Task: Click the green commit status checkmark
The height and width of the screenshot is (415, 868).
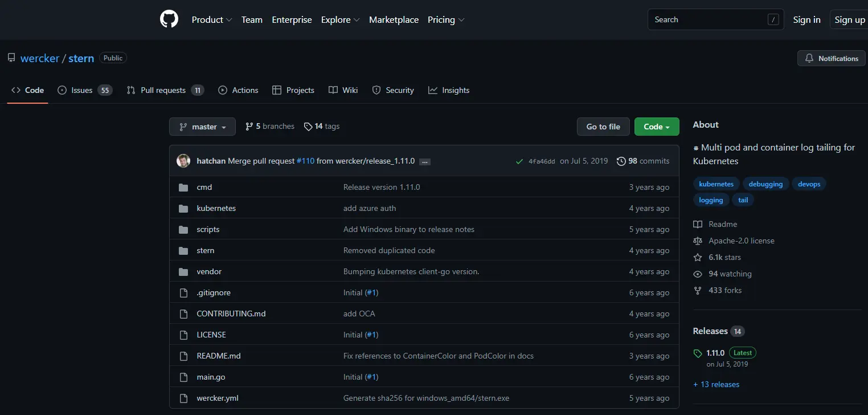Action: click(x=519, y=161)
